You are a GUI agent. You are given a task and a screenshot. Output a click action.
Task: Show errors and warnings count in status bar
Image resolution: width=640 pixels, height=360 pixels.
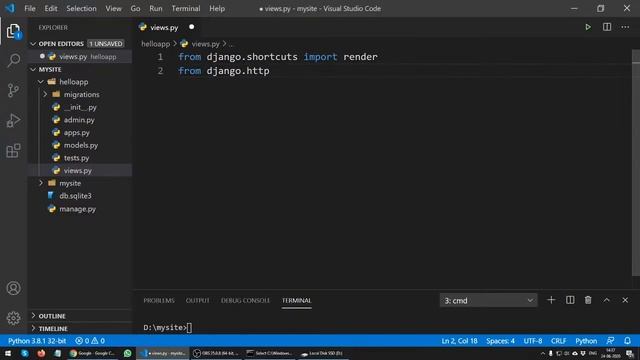pos(90,341)
